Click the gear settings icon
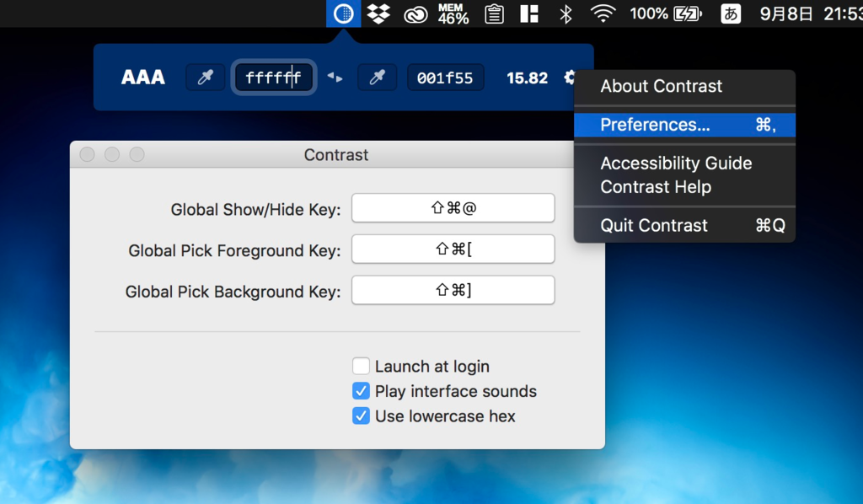This screenshot has height=504, width=863. click(x=570, y=77)
